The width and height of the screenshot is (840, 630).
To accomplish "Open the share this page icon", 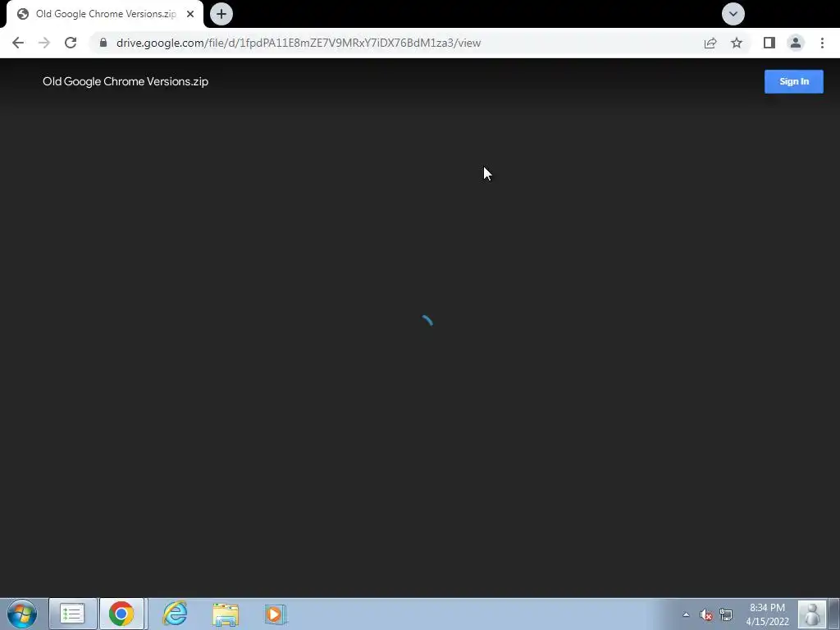I will pos(710,43).
